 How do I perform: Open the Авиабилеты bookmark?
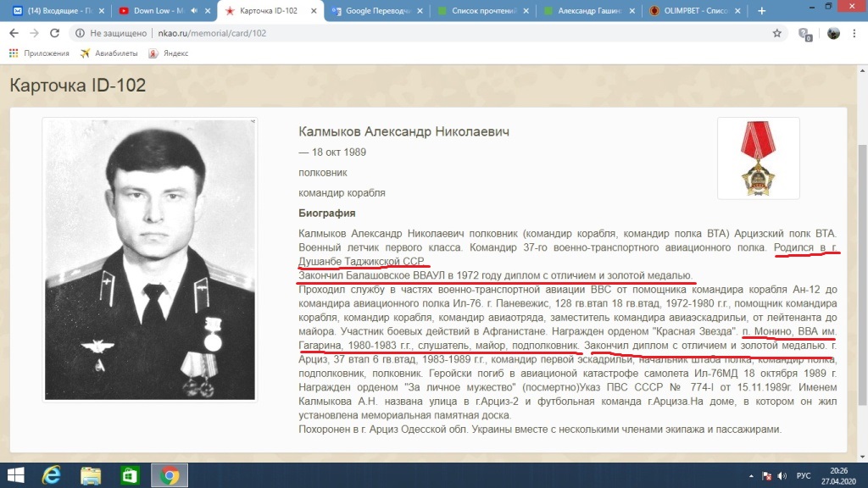(109, 53)
